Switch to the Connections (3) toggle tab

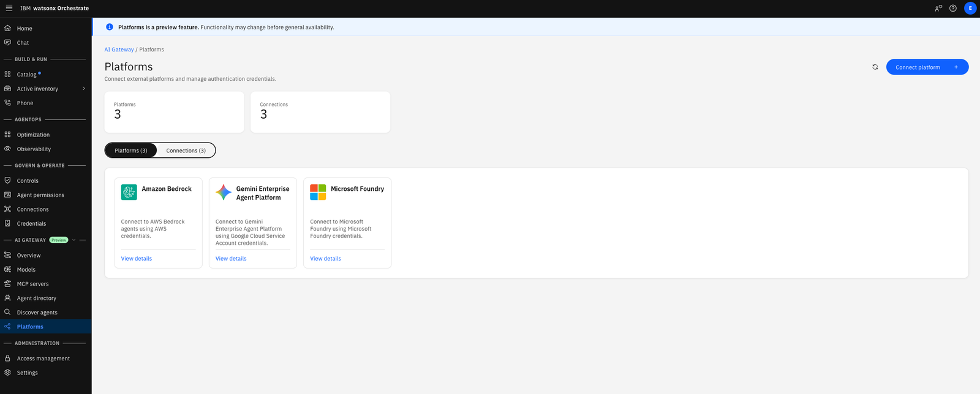click(186, 151)
